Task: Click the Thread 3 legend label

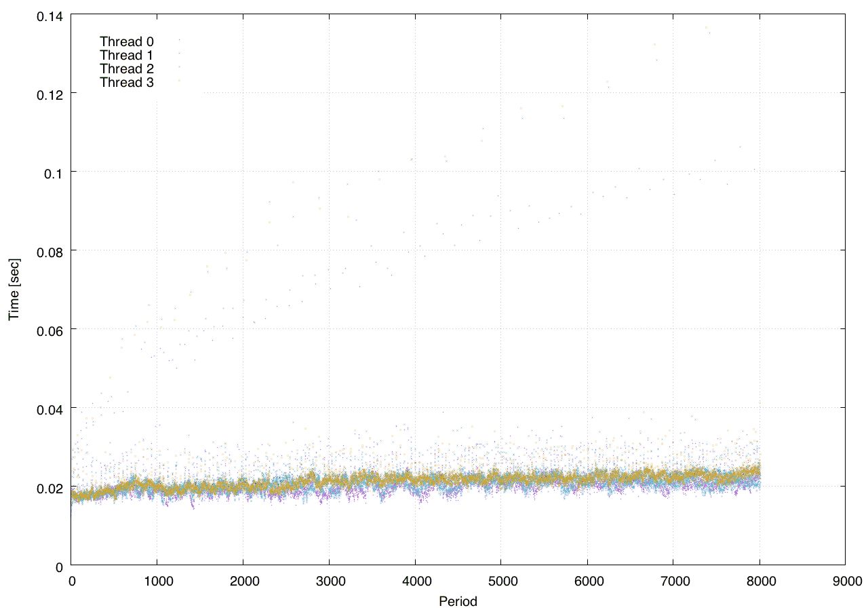Action: pos(127,83)
